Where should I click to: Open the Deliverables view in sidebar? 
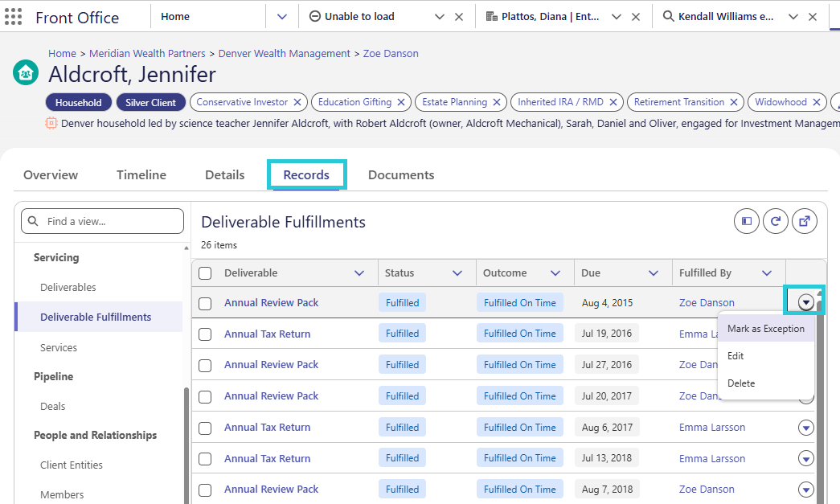pos(68,288)
